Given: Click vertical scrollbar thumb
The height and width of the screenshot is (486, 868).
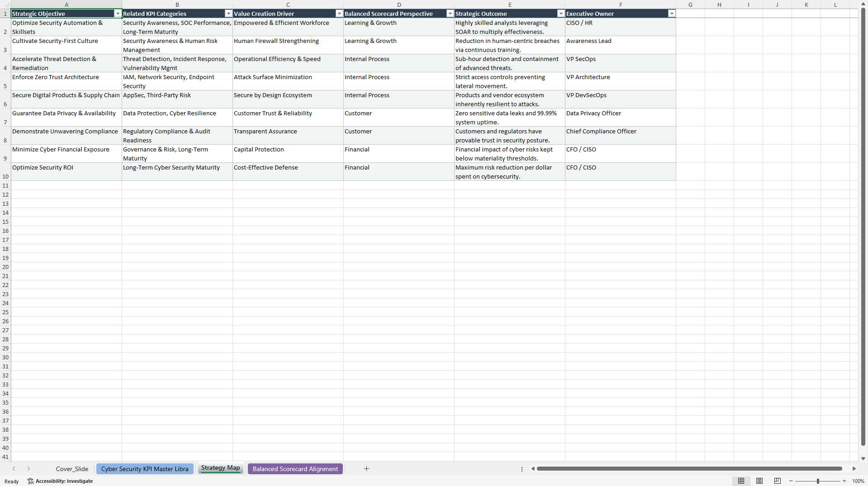Looking at the screenshot, I should tap(863, 226).
